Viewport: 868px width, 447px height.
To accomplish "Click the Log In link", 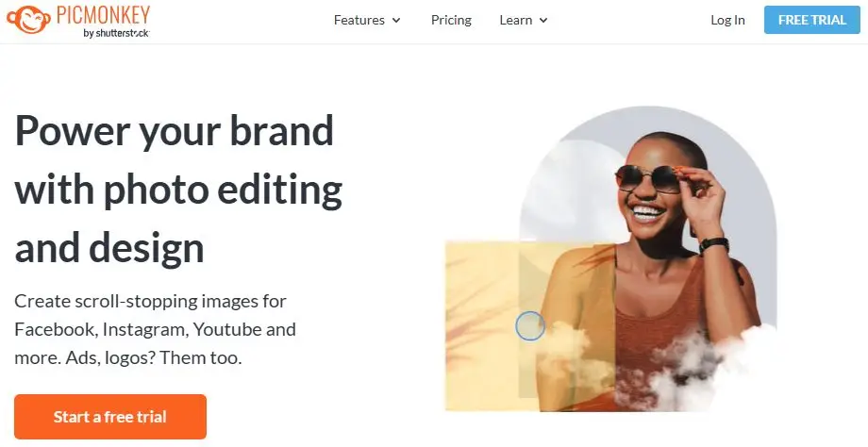I will coord(727,20).
